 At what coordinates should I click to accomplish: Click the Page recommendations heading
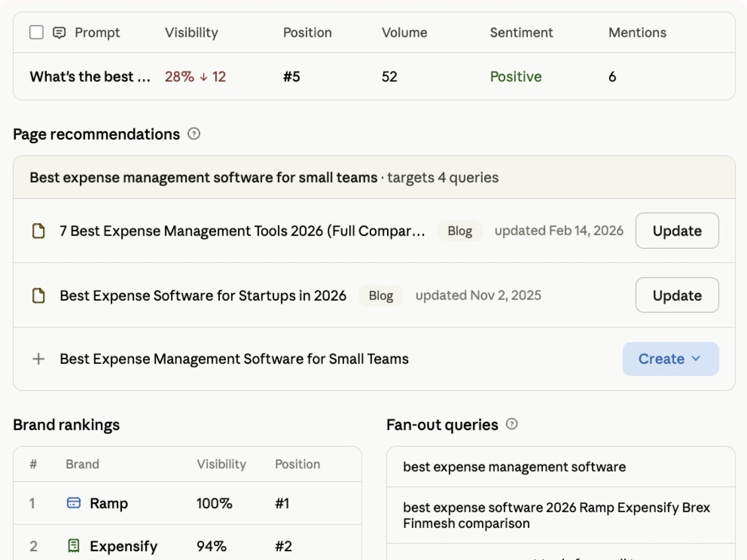(x=96, y=134)
